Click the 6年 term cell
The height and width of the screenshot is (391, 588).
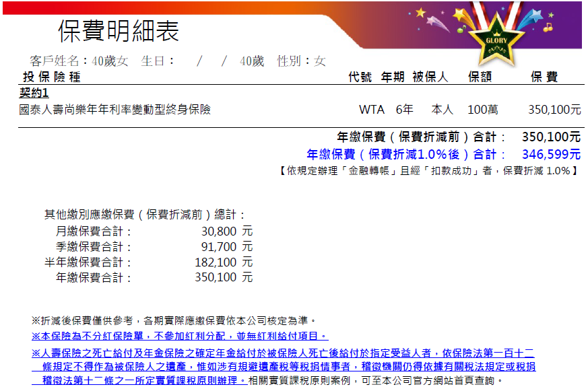click(x=404, y=110)
